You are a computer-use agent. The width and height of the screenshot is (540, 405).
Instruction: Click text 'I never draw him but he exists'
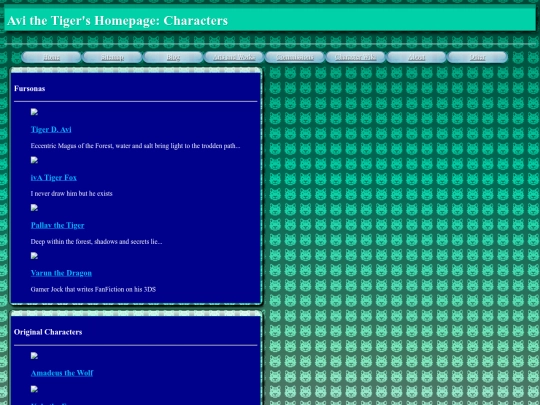[72, 194]
